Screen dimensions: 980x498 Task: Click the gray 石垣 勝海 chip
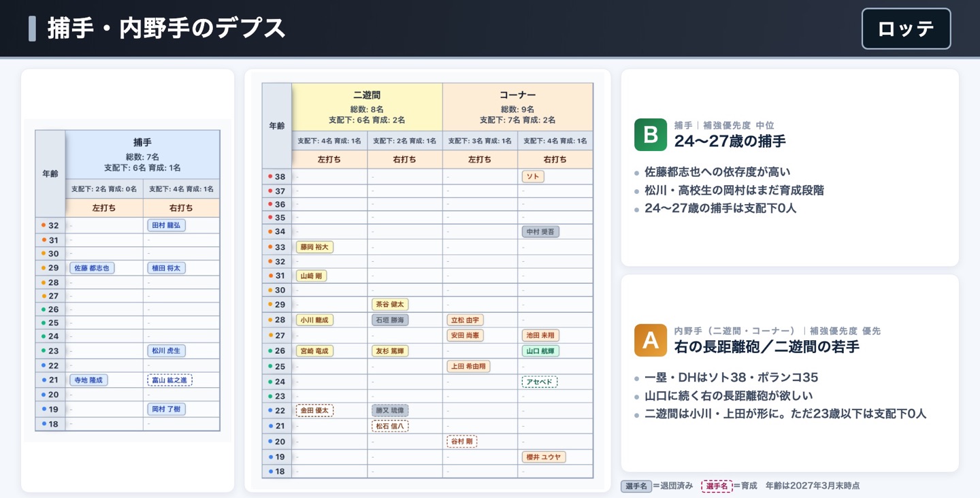click(390, 320)
